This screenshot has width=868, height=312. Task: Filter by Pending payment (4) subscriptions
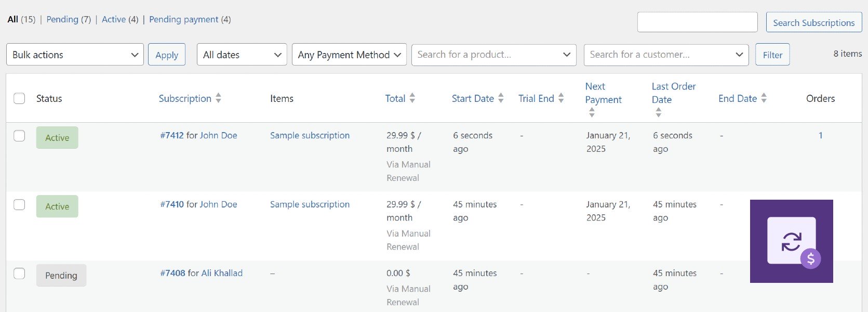pos(190,19)
